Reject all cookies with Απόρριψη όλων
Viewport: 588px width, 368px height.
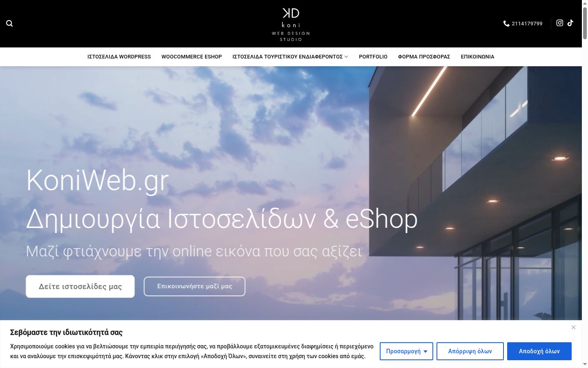470,351
